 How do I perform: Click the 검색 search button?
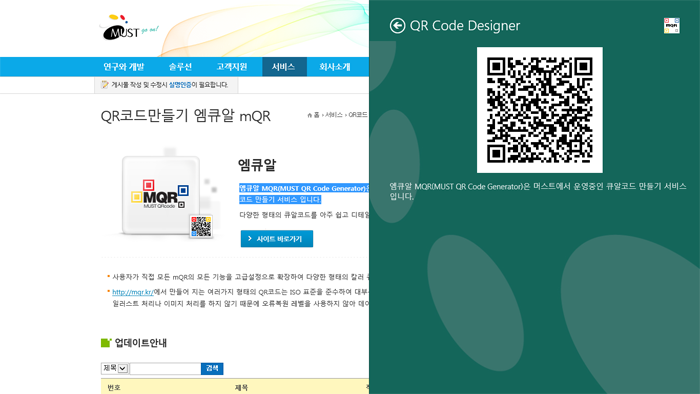212,369
